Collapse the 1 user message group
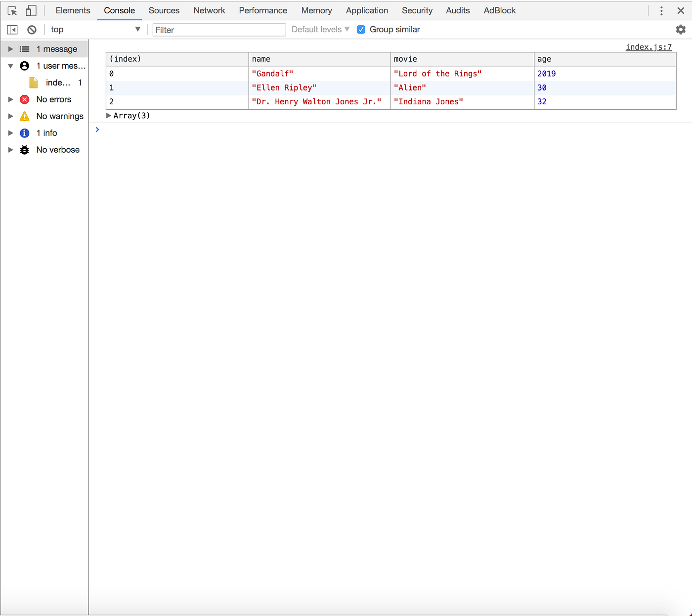This screenshot has height=616, width=692. tap(10, 66)
